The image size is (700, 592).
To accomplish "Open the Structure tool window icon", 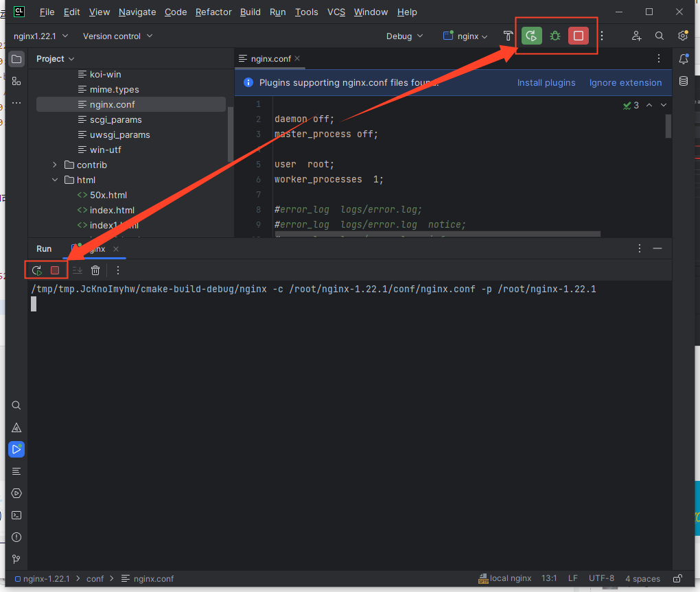I will (16, 81).
